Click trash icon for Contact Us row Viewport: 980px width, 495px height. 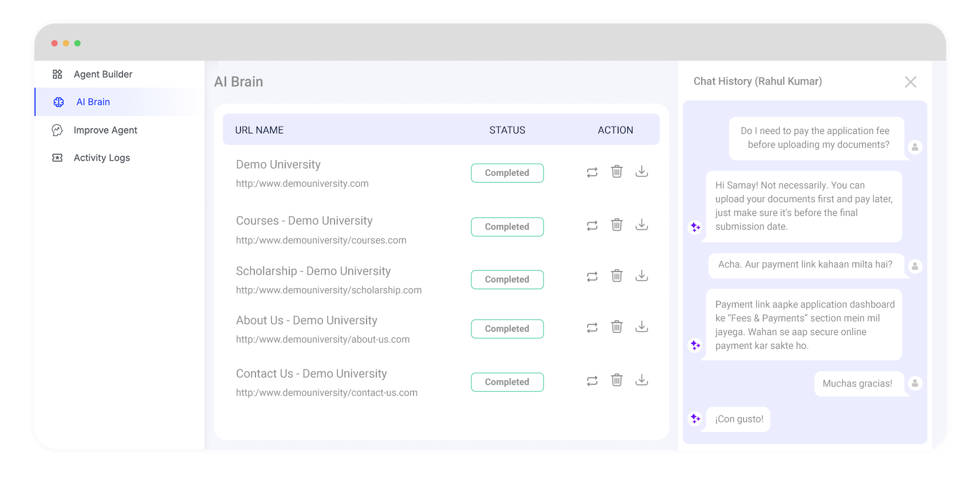(617, 380)
